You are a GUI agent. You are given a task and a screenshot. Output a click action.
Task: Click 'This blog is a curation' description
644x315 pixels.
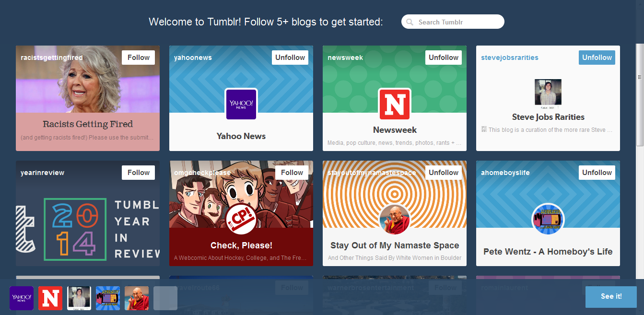click(x=547, y=130)
